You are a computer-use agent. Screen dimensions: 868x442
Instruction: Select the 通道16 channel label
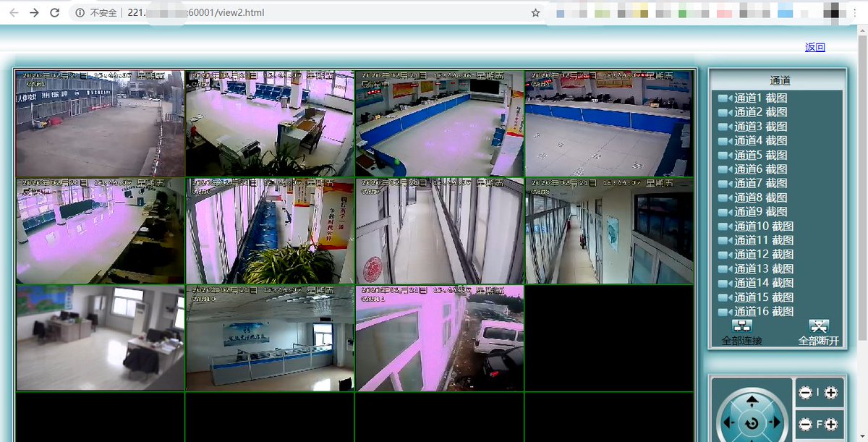pyautogui.click(x=752, y=311)
